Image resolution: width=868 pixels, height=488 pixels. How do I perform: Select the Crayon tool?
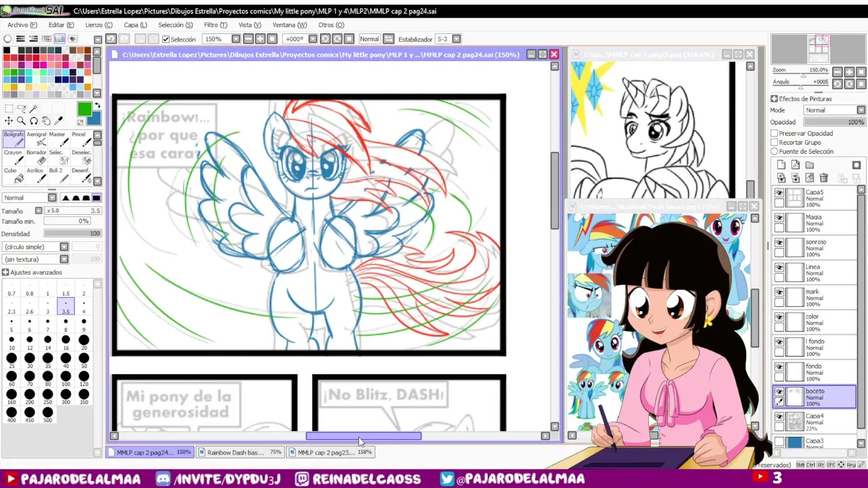click(x=13, y=157)
